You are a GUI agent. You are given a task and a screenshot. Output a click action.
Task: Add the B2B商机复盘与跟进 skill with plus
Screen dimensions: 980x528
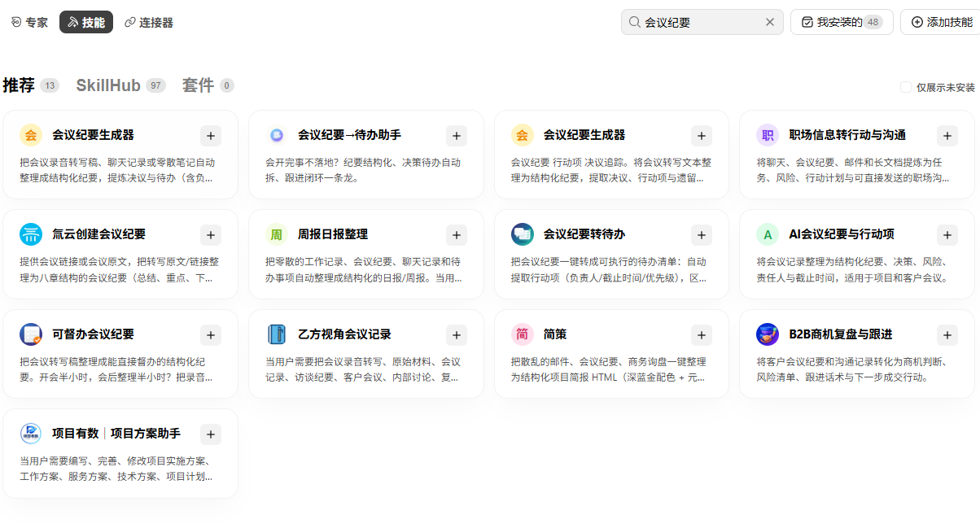pyautogui.click(x=947, y=335)
